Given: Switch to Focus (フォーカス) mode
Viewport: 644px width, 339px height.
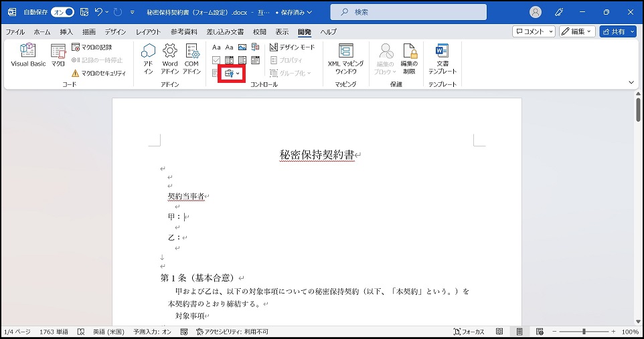Looking at the screenshot, I should 469,332.
